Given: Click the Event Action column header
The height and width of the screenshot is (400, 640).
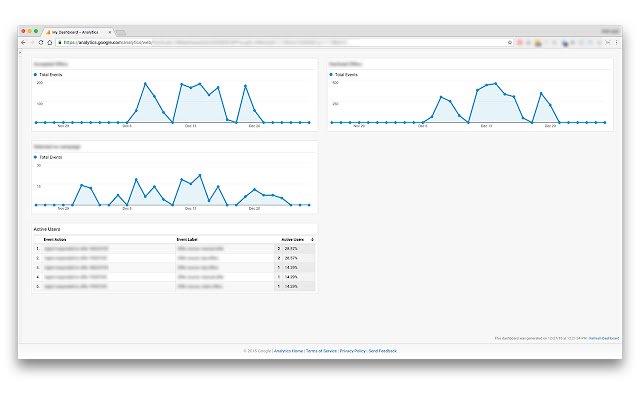Looking at the screenshot, I should coord(55,240).
